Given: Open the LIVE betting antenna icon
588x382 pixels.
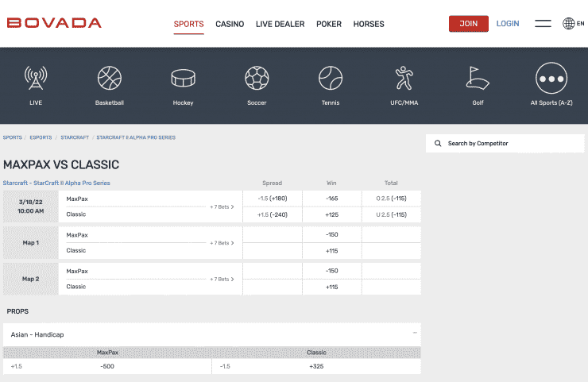Looking at the screenshot, I should [36, 78].
